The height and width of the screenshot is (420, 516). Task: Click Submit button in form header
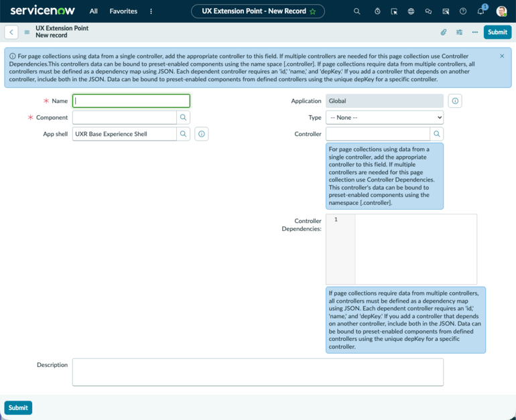(497, 32)
